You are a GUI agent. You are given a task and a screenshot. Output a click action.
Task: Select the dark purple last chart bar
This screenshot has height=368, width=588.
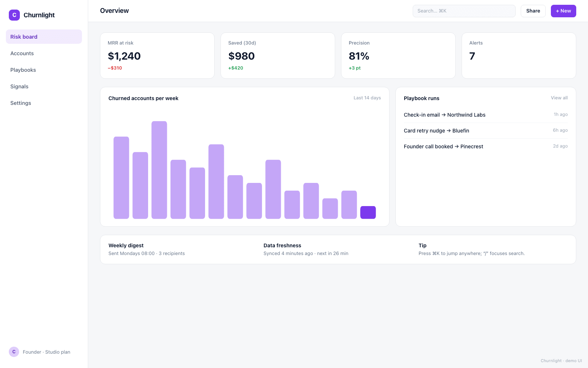click(x=368, y=212)
